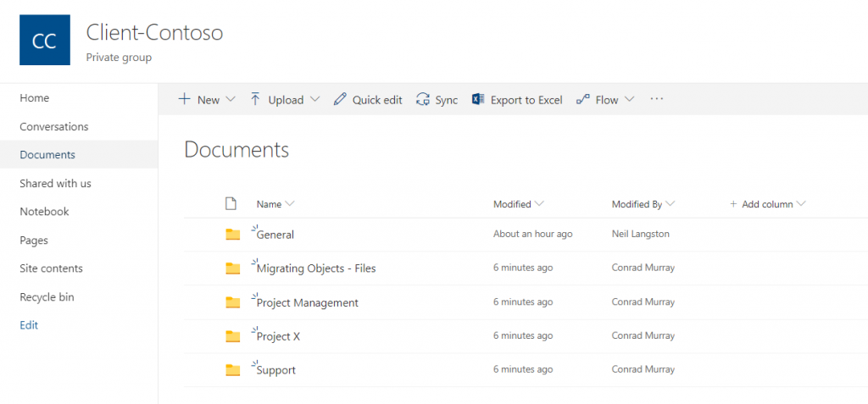Open Recycle bin in the navigation
The width and height of the screenshot is (868, 404).
79,297
